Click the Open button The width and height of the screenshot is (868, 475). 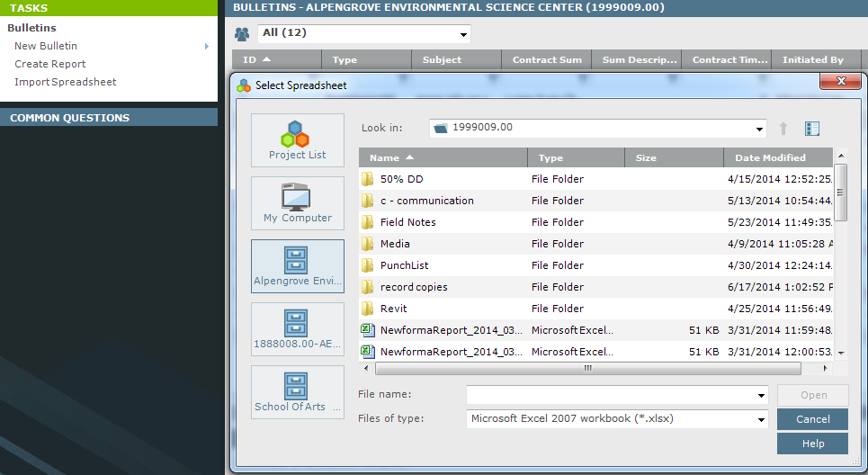(812, 395)
